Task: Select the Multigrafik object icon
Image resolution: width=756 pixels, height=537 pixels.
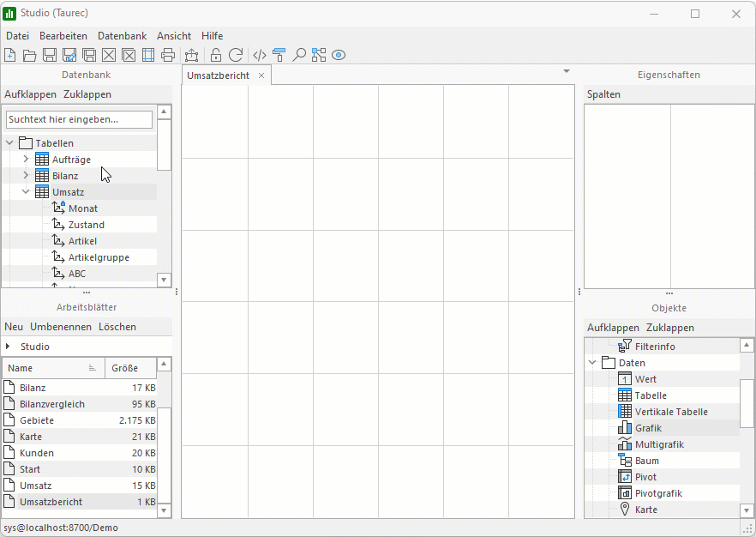Action: coord(625,444)
